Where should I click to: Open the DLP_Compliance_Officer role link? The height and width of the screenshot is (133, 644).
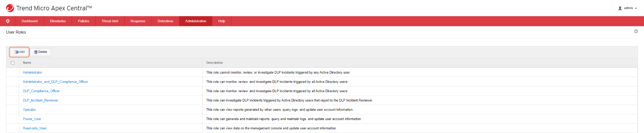tap(41, 91)
